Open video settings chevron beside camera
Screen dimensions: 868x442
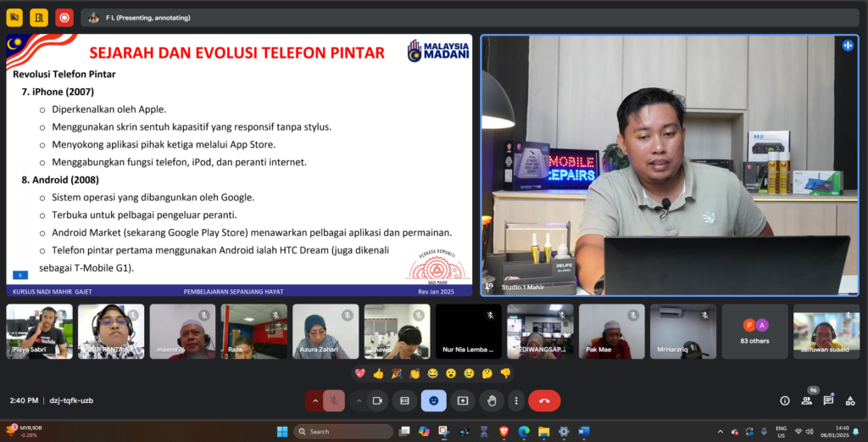click(359, 400)
